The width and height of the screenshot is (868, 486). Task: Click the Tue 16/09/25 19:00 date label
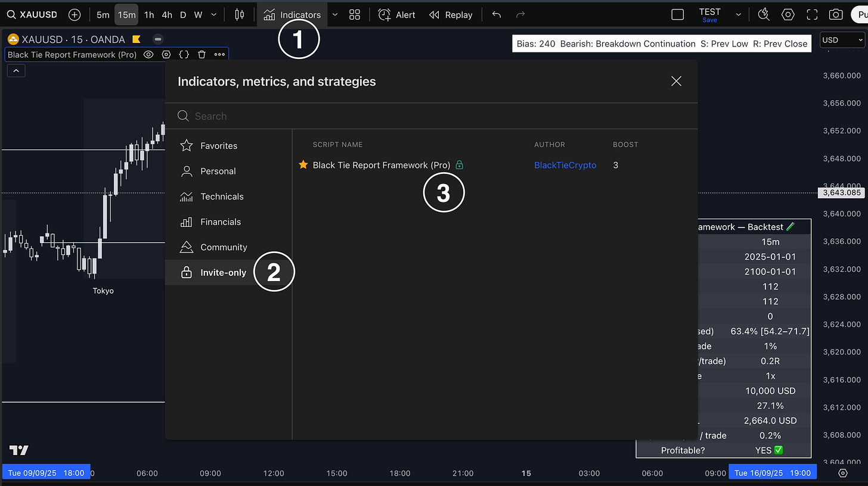773,473
